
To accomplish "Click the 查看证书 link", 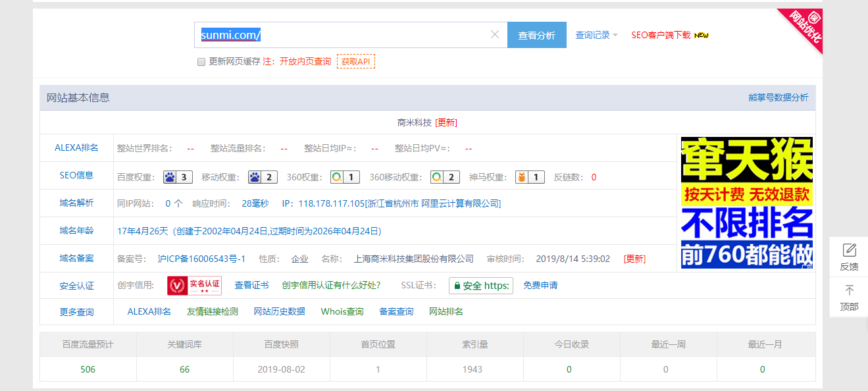I will tap(251, 285).
